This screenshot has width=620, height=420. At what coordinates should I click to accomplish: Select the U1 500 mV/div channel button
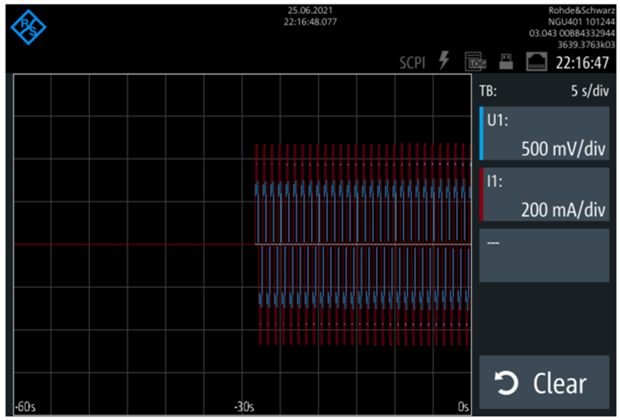click(544, 133)
